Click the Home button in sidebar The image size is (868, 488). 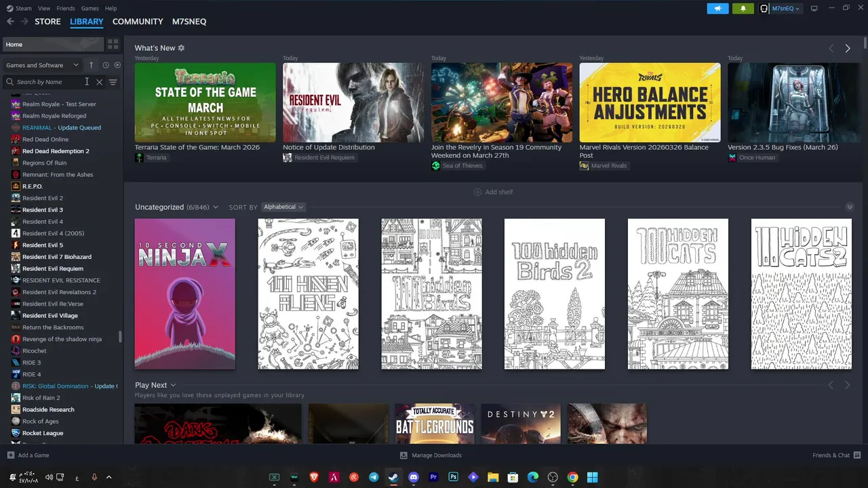pyautogui.click(x=53, y=44)
